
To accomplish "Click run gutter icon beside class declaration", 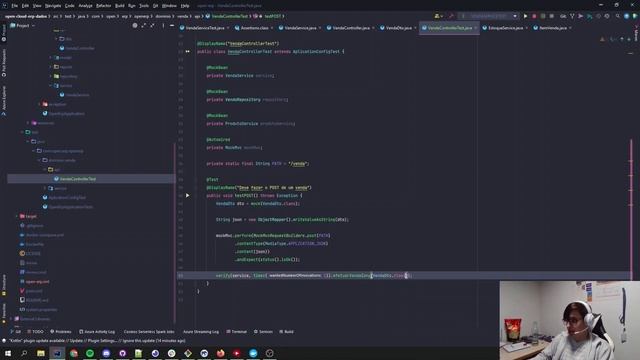I will coord(187,52).
